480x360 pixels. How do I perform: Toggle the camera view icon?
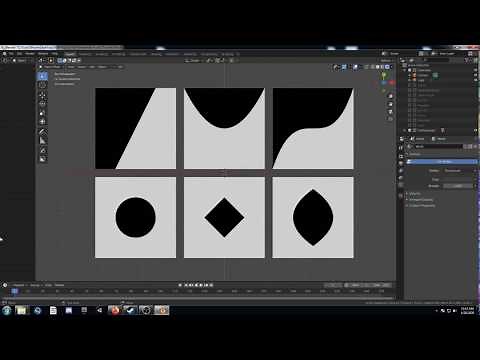[x=390, y=112]
